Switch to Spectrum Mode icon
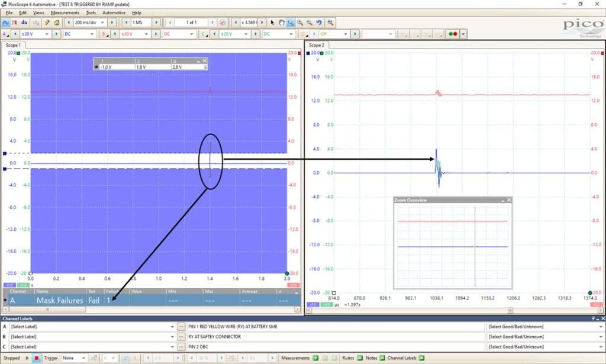The image size is (606, 364). (24, 22)
